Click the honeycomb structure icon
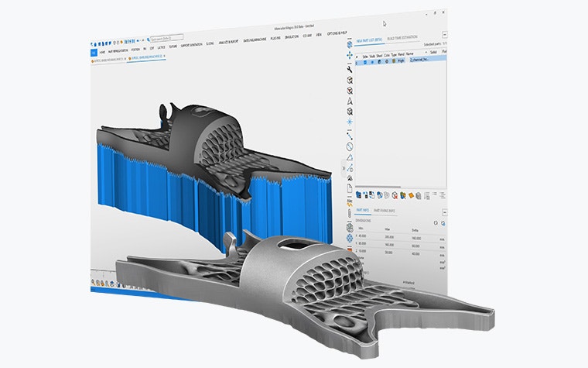Image resolution: width=588 pixels, height=368 pixels. [x=350, y=228]
